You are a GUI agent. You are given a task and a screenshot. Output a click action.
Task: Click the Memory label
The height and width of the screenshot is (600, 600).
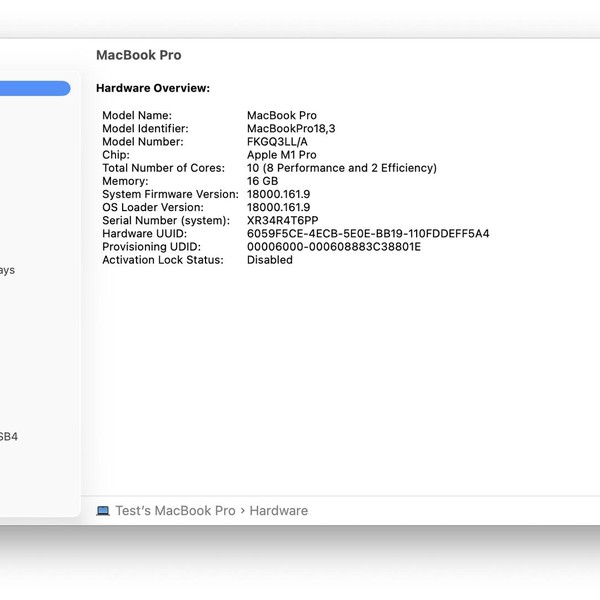point(125,181)
